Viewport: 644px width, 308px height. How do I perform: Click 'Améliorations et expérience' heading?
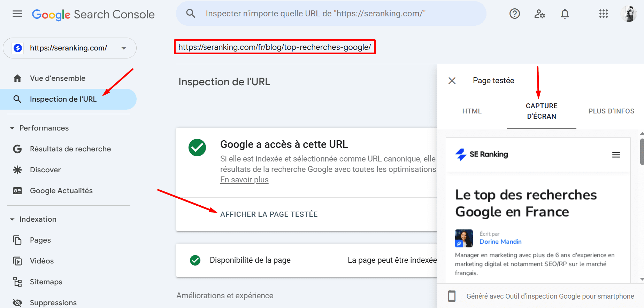pyautogui.click(x=225, y=296)
